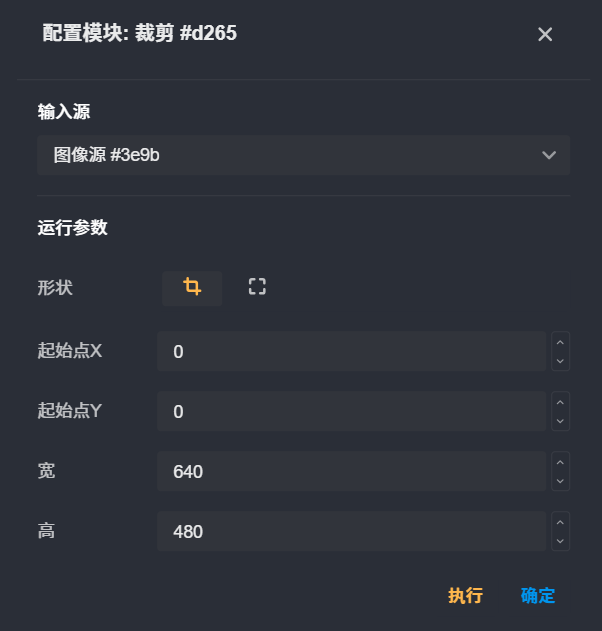
Task: Select the dashed full-frame shape icon
Action: (x=257, y=288)
